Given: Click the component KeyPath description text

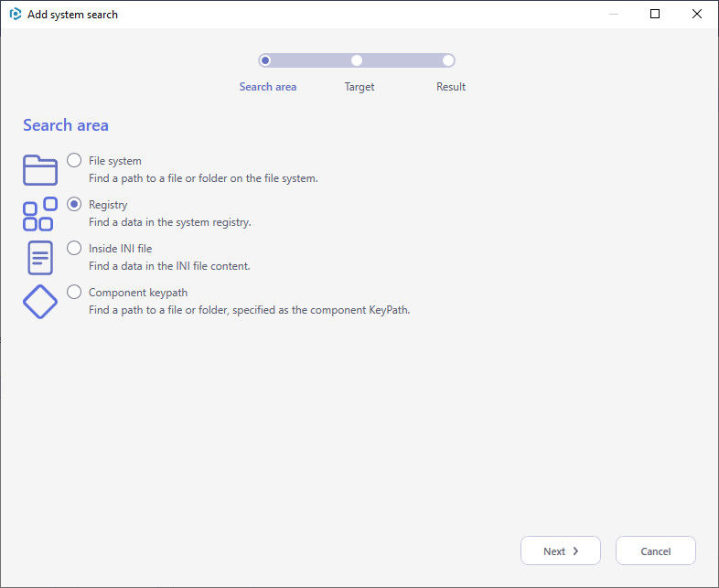Looking at the screenshot, I should coord(250,310).
